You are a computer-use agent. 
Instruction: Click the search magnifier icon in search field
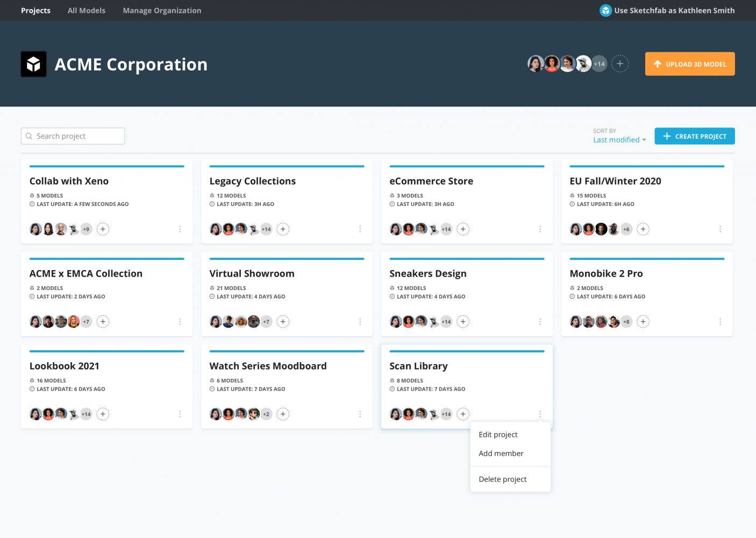(x=30, y=136)
